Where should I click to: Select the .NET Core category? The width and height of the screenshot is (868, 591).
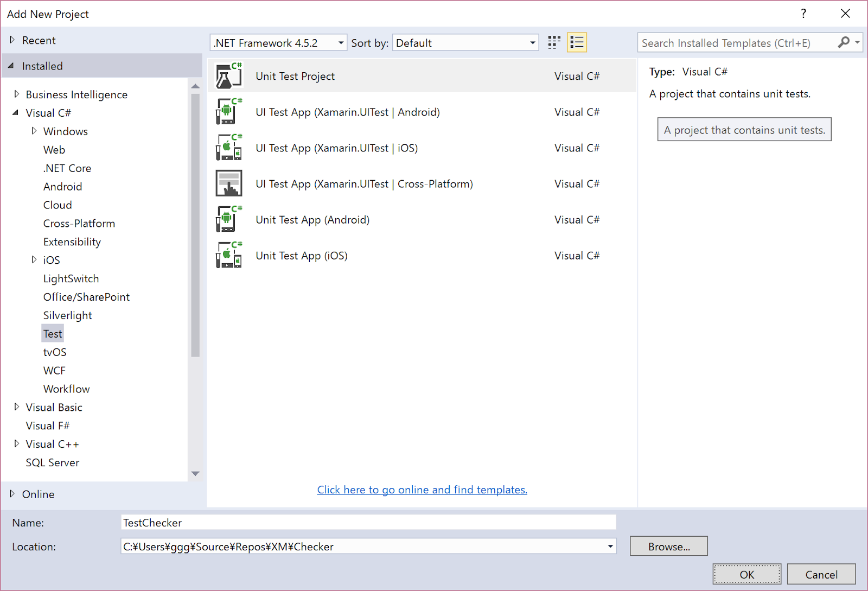67,168
